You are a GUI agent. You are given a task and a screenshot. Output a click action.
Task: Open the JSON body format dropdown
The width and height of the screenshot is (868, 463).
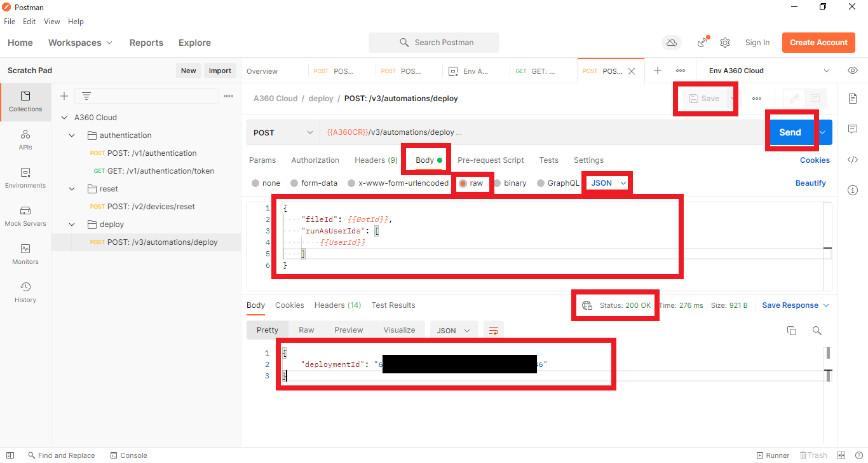coord(609,183)
